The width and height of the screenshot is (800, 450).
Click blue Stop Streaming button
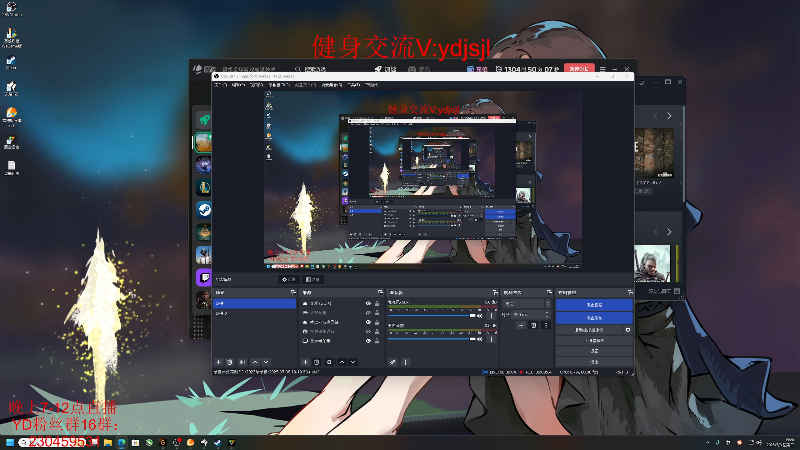click(x=594, y=305)
